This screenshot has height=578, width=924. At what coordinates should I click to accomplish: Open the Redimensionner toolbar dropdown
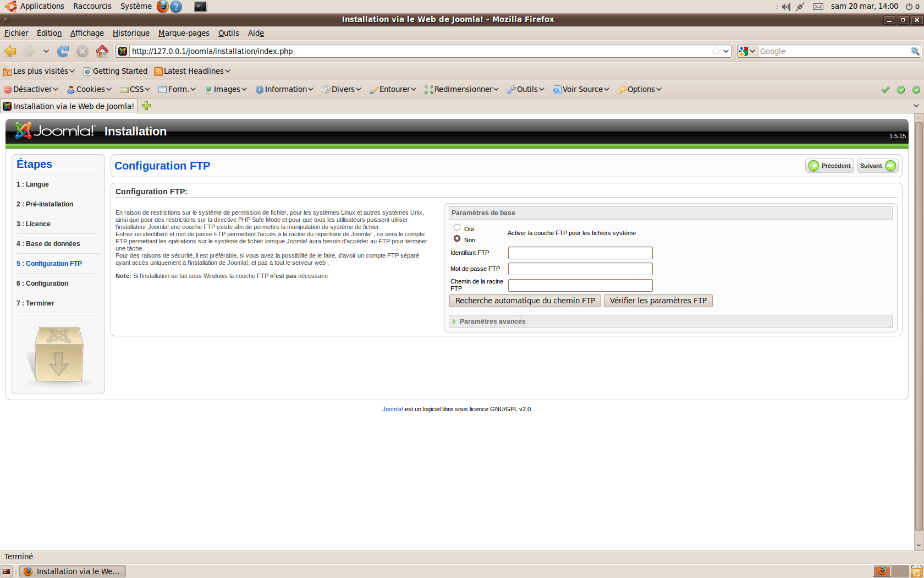461,89
